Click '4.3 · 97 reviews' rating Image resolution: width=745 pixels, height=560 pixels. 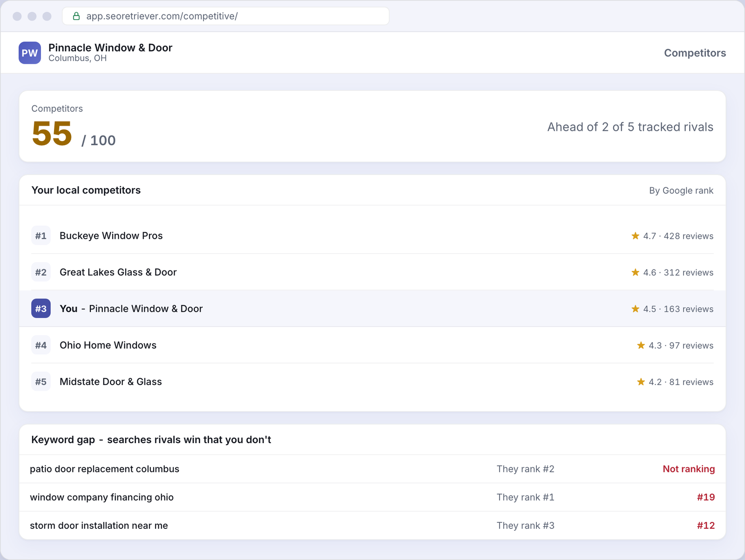(681, 345)
